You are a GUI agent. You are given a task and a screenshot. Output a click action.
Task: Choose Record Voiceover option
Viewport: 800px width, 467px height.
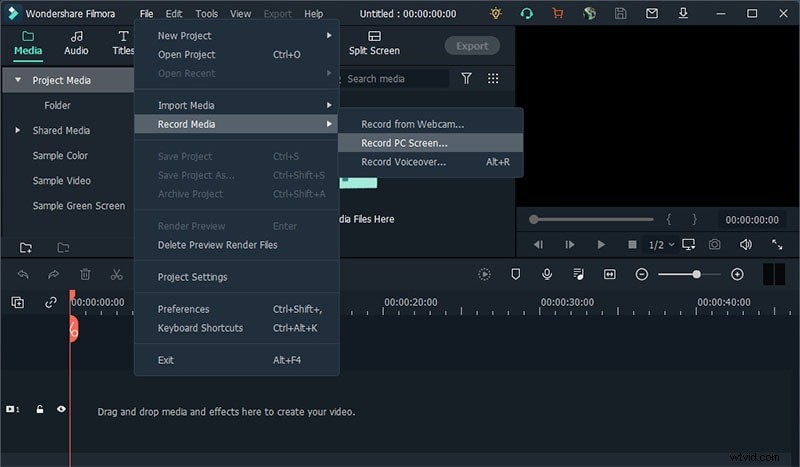[x=431, y=162]
